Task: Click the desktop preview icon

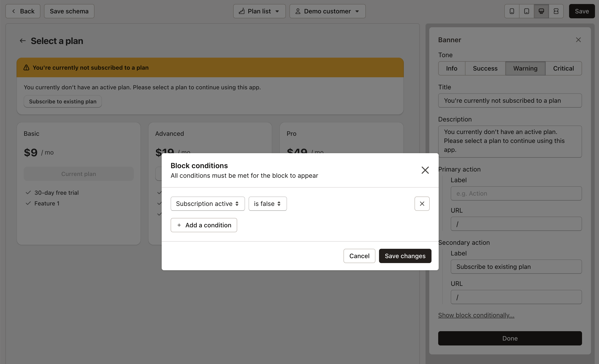Action: (541, 11)
